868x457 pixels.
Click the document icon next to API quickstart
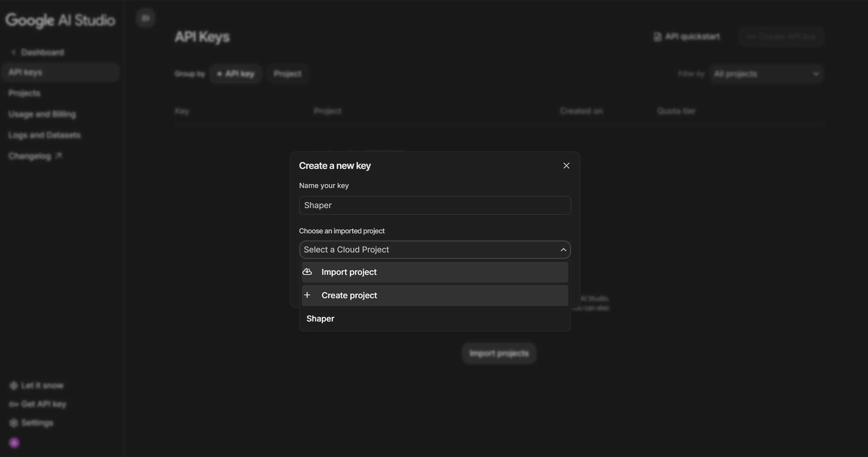657,36
